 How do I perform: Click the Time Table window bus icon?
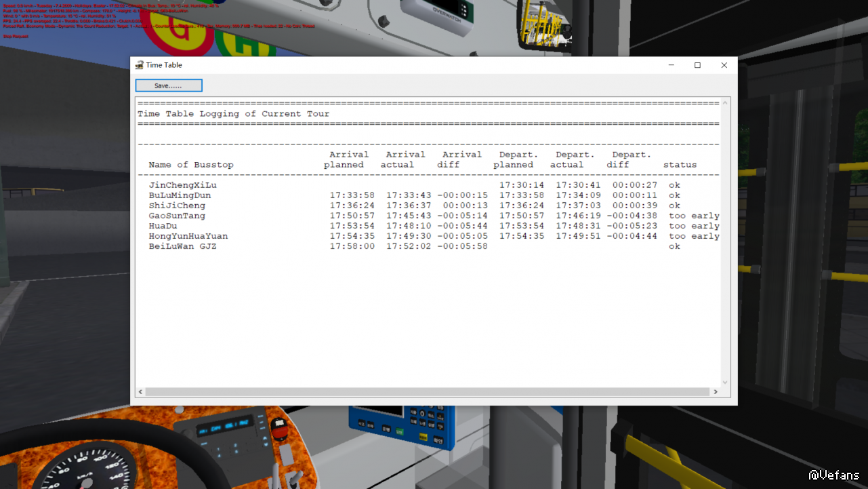pos(140,65)
